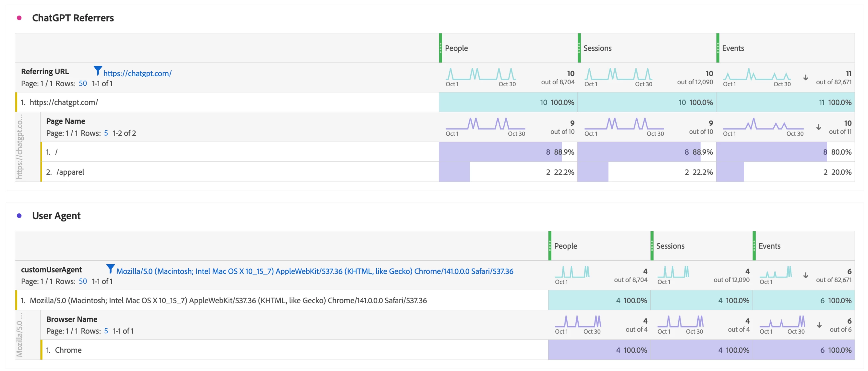Click sort arrow in Browser Name Events column
The height and width of the screenshot is (371, 868).
tap(819, 325)
